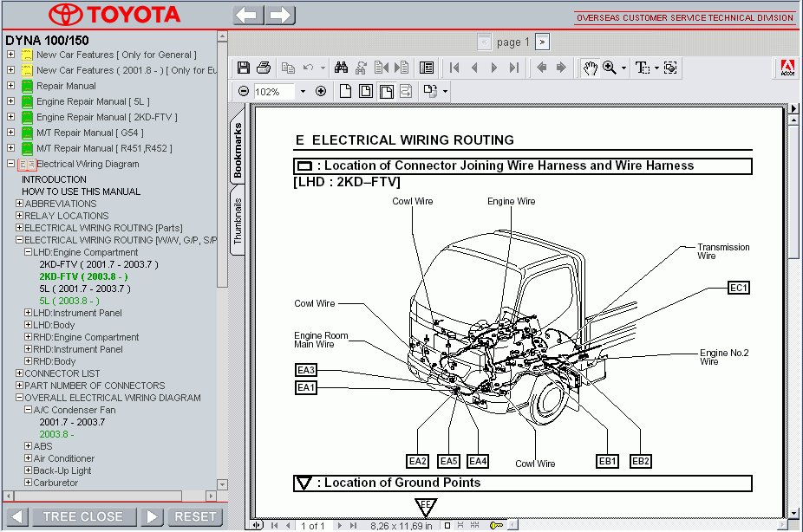
Task: Expand the Repair Manual tree node
Action: click(x=10, y=86)
